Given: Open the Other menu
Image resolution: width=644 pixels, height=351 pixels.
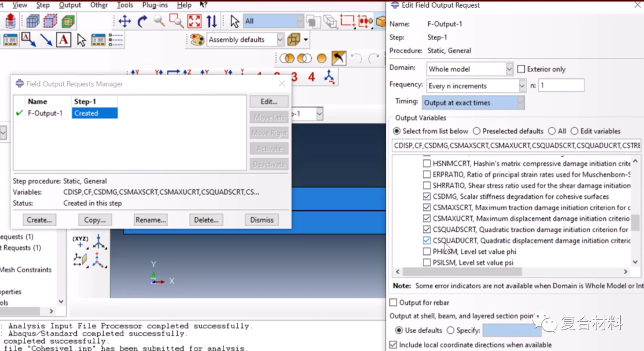Looking at the screenshot, I should click(x=98, y=5).
